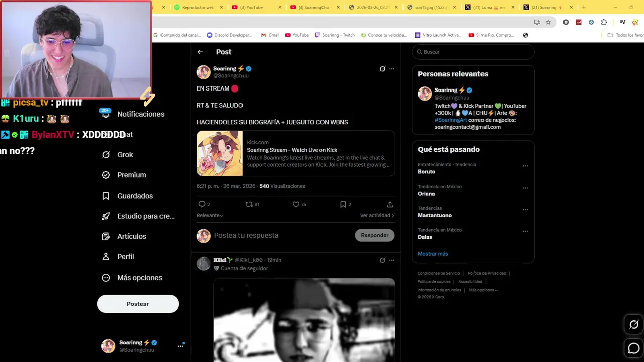Viewport: 644px width, 362px height.
Task: Open Condiciones de Servicio link
Action: [439, 273]
